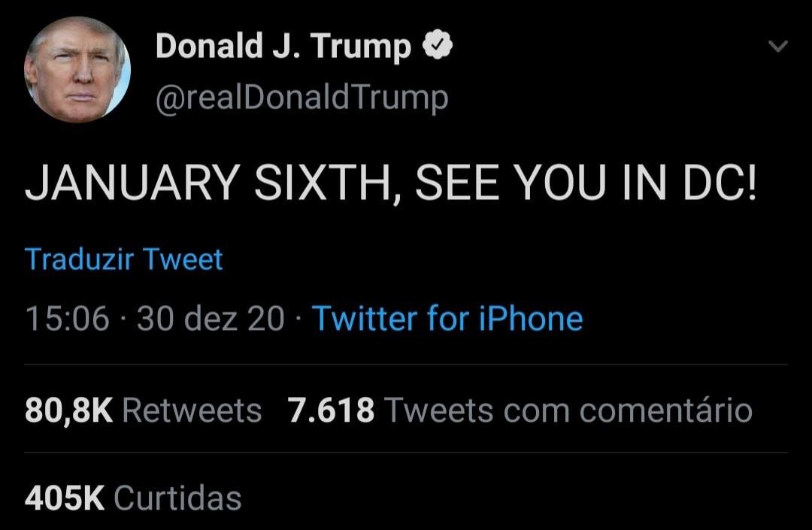
Task: Open the Twitter for iPhone source link
Action: coord(447,318)
